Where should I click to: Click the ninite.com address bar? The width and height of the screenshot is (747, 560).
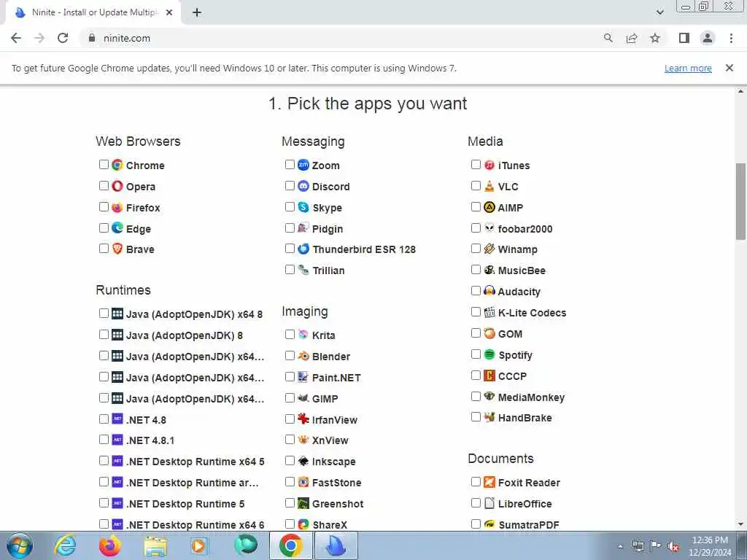coord(341,38)
